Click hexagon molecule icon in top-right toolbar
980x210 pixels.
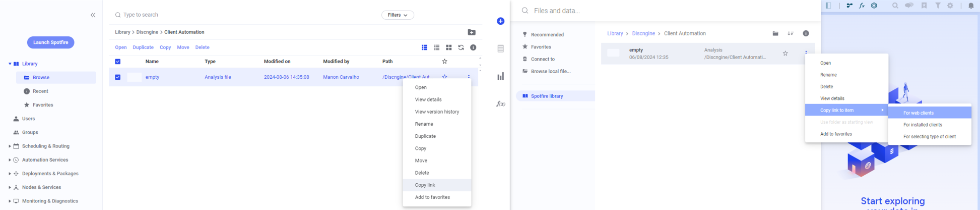pyautogui.click(x=874, y=6)
